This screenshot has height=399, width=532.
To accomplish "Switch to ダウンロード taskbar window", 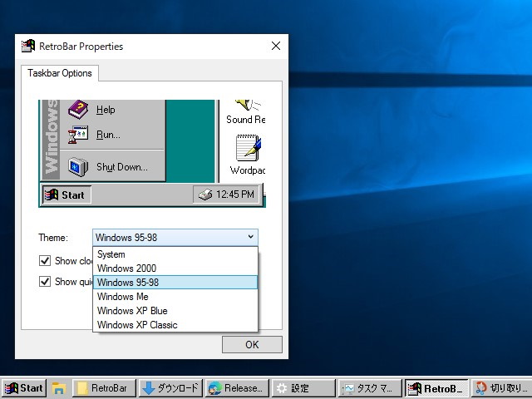I will coord(170,388).
